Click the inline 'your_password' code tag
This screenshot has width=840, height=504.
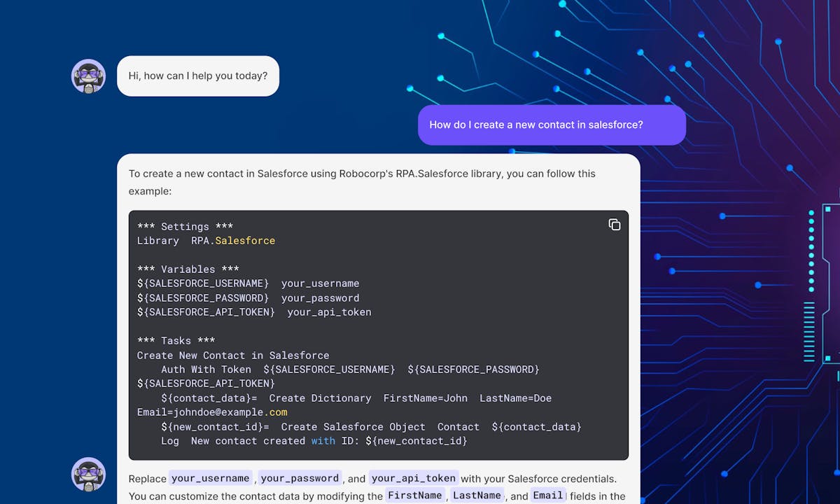click(x=300, y=478)
